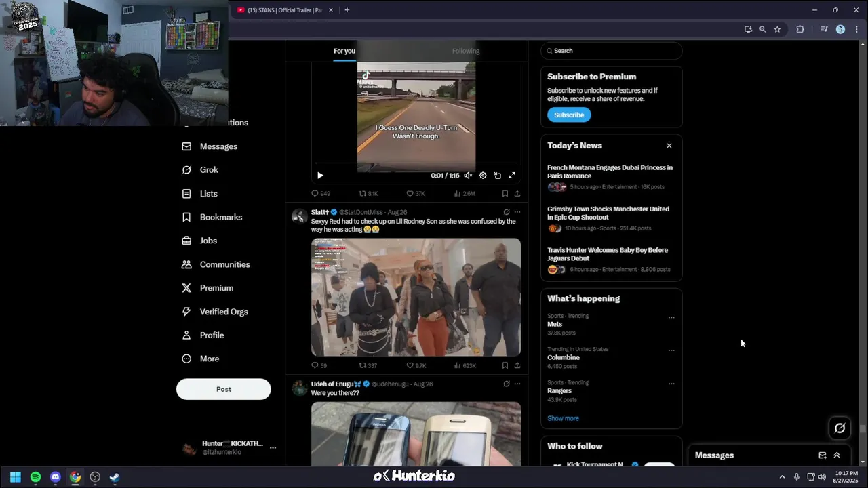868x488 pixels.
Task: Open Udeh of Enugu's phone image
Action: [416, 434]
